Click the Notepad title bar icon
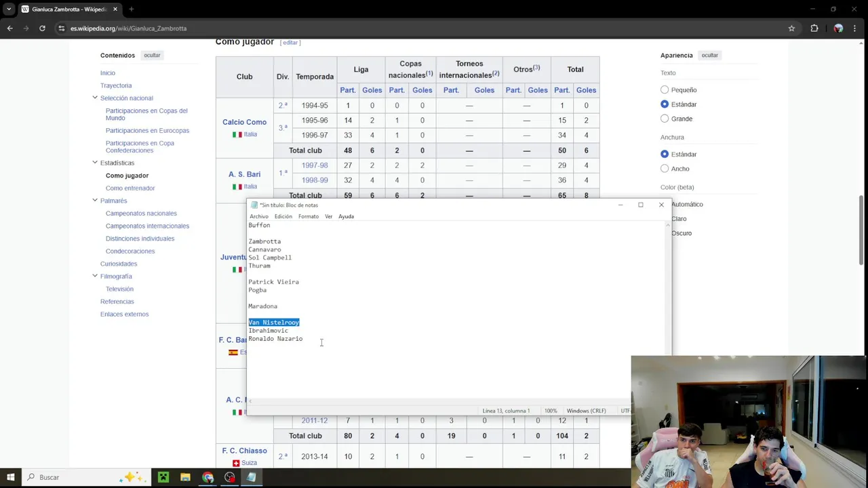The image size is (868, 488). 254,205
